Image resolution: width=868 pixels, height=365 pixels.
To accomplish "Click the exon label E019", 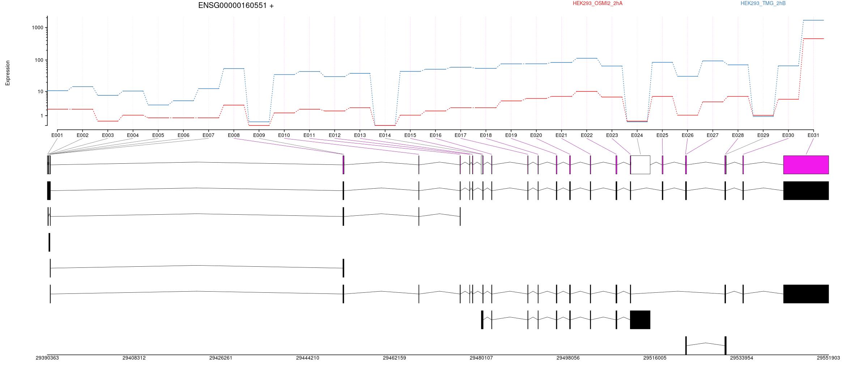I will tap(511, 136).
